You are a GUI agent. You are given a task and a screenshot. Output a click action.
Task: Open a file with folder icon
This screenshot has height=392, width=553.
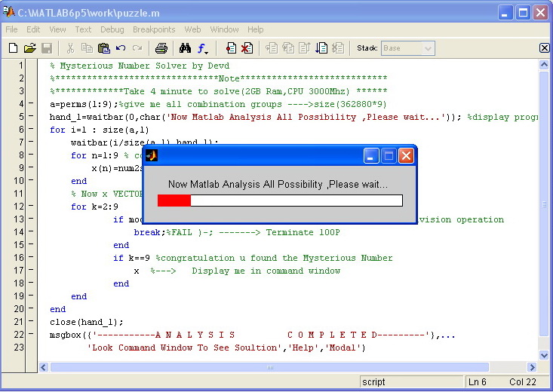tap(30, 48)
